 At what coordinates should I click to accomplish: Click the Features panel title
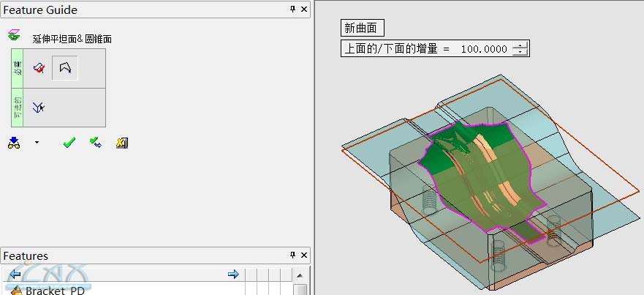click(x=26, y=256)
